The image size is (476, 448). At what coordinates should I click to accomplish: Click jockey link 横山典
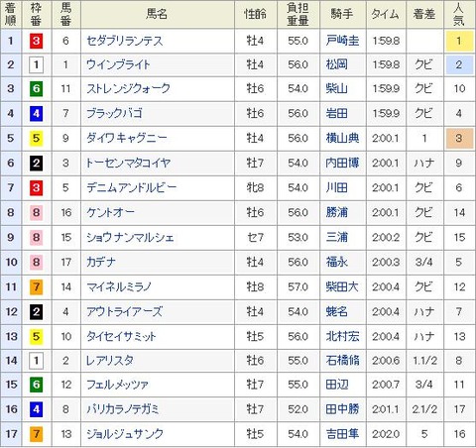pos(342,139)
